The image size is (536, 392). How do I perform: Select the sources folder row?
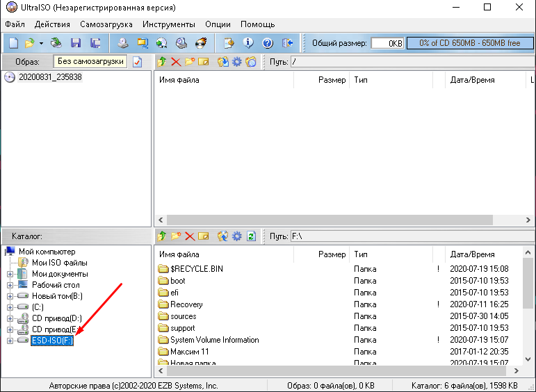pyautogui.click(x=339, y=316)
